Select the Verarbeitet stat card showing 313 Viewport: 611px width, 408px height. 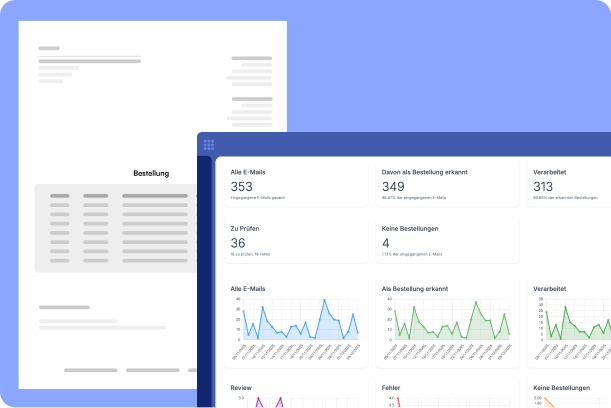(568, 185)
